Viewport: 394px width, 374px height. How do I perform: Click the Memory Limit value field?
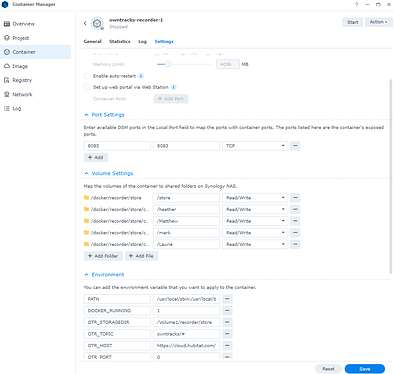tap(228, 64)
